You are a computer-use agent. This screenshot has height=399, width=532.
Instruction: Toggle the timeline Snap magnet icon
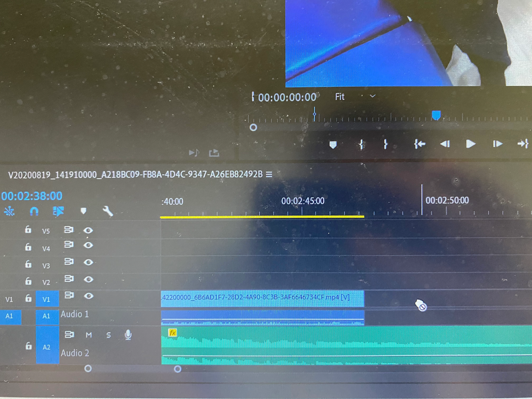34,211
